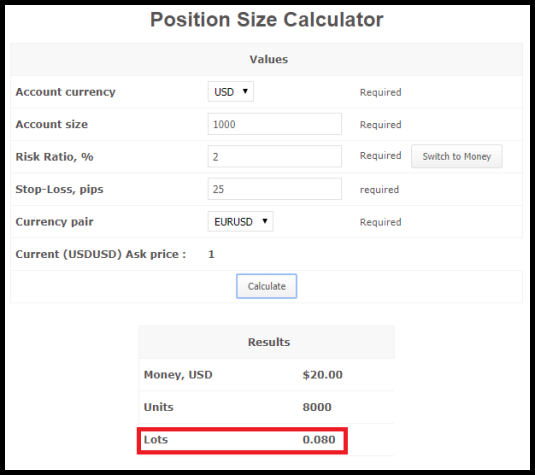This screenshot has width=535, height=475.
Task: Click the Units result 8000
Action: pyautogui.click(x=317, y=407)
